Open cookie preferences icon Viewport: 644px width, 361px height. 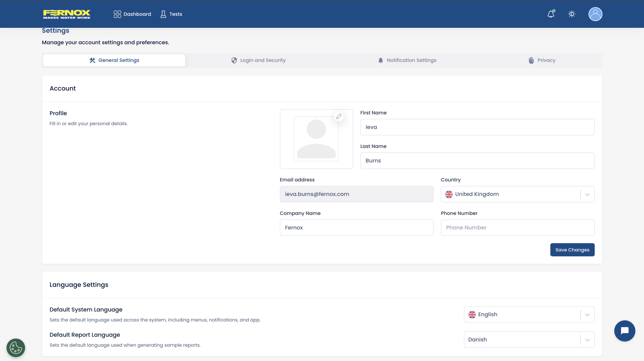(16, 348)
